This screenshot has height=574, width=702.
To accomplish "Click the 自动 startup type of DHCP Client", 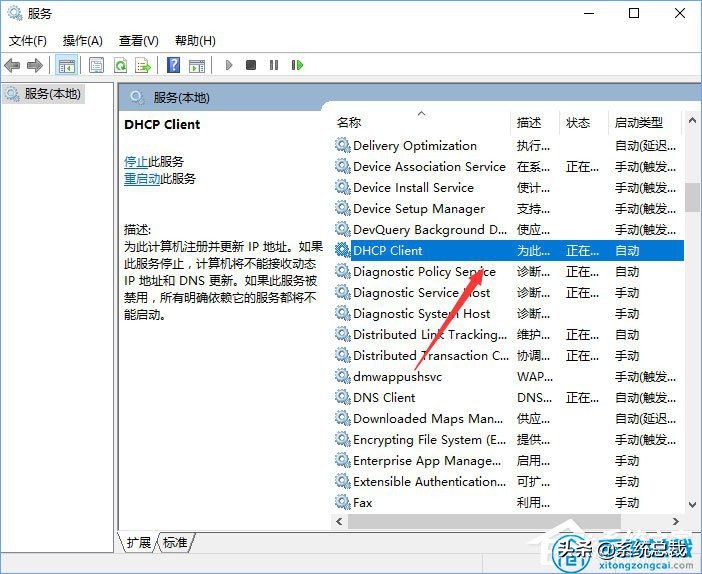I will (x=627, y=251).
